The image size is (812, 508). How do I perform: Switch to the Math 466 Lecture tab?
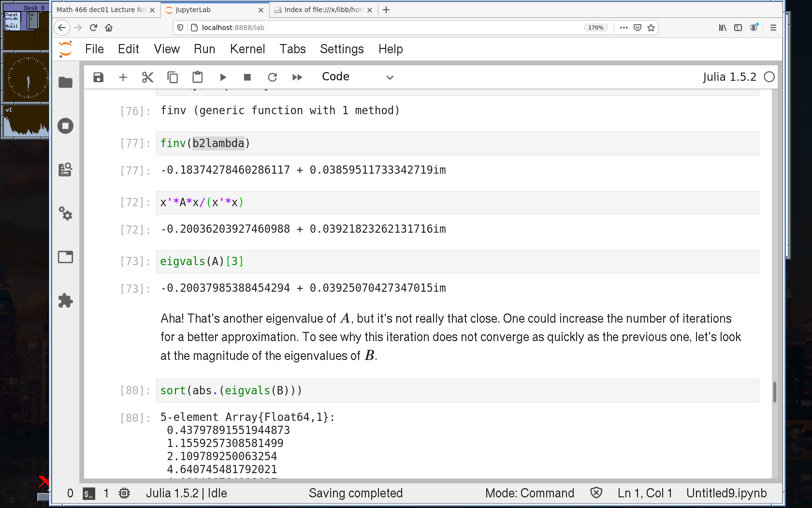(101, 10)
